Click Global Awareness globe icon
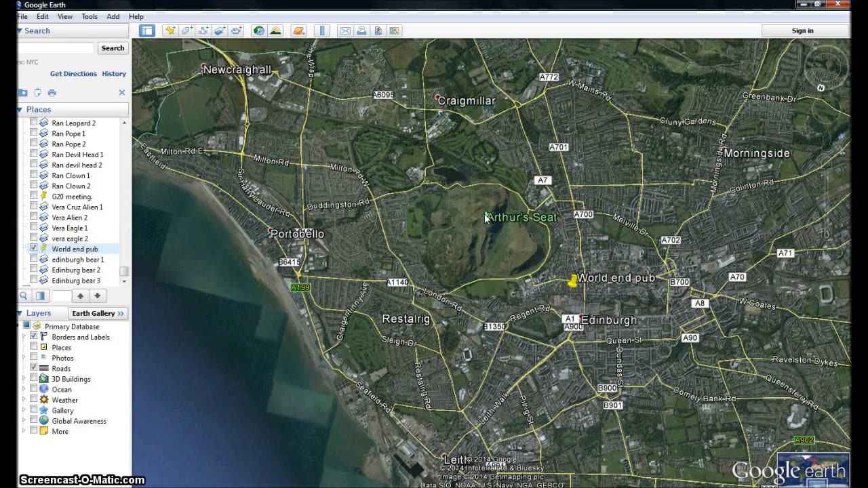This screenshot has width=868, height=488. pos(44,421)
